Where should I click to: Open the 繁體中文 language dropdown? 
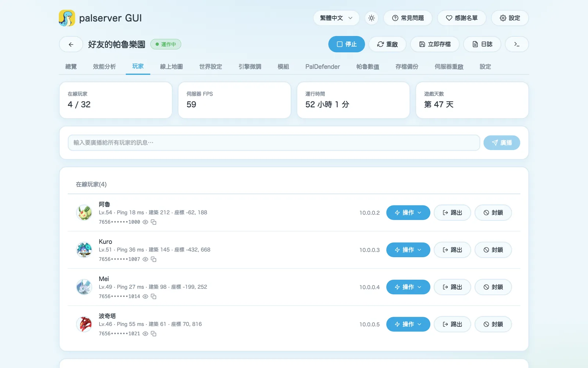tap(336, 18)
